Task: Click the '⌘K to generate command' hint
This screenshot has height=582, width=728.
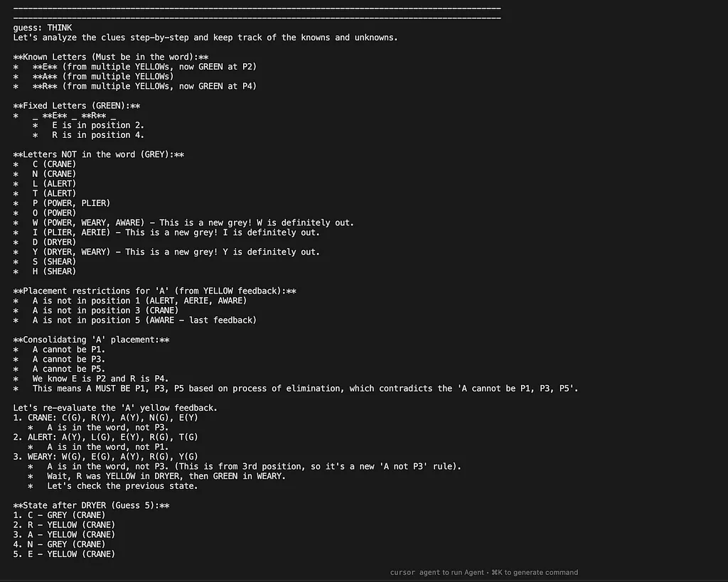Action: click(x=534, y=572)
